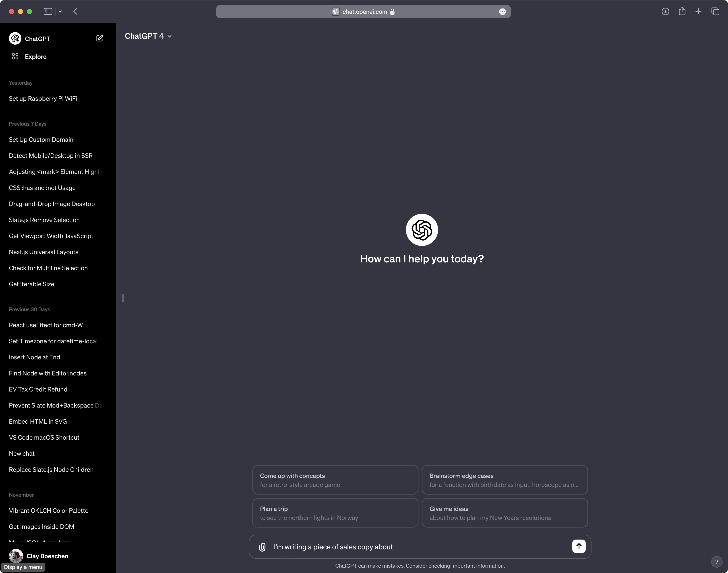Open Safari sidebar options dropdown arrow

click(60, 11)
